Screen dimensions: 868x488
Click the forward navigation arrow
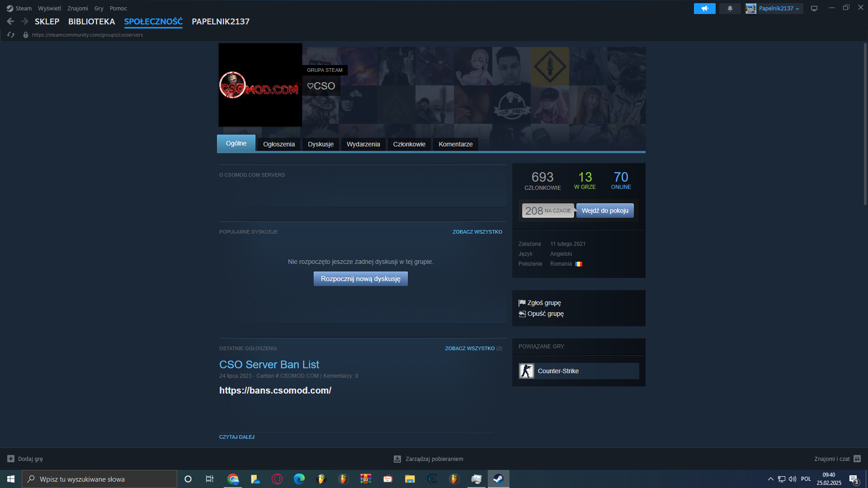25,21
